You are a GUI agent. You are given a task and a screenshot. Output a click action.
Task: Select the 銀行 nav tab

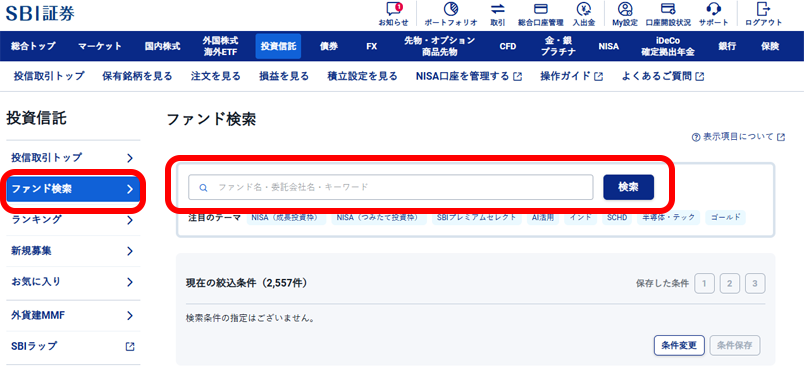(x=727, y=46)
